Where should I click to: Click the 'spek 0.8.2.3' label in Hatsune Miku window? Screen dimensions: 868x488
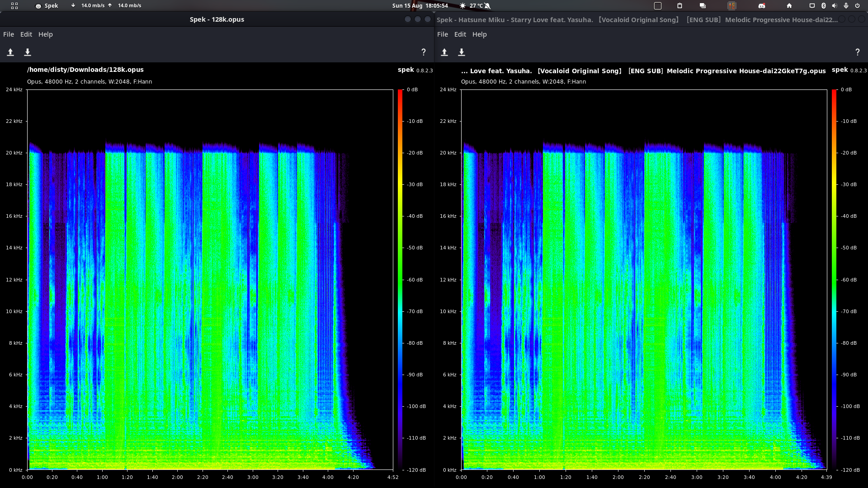click(849, 70)
